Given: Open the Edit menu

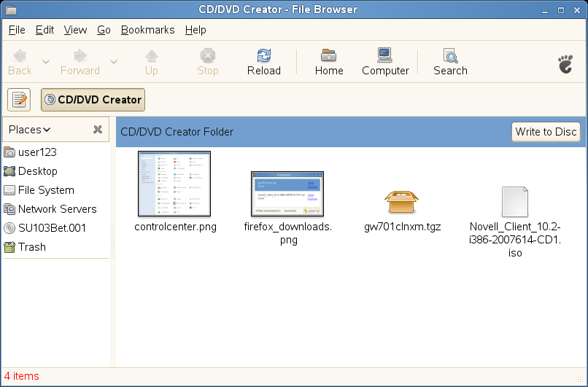Looking at the screenshot, I should 45,30.
